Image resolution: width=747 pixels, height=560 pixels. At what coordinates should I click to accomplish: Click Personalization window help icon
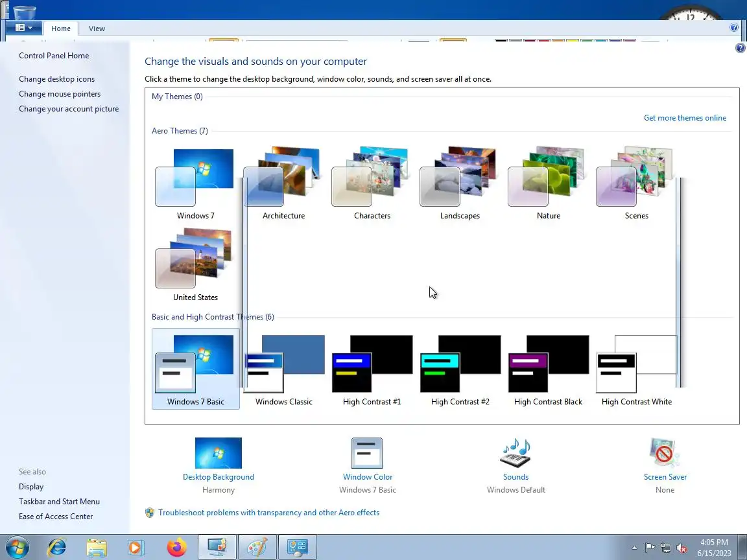[x=740, y=47]
